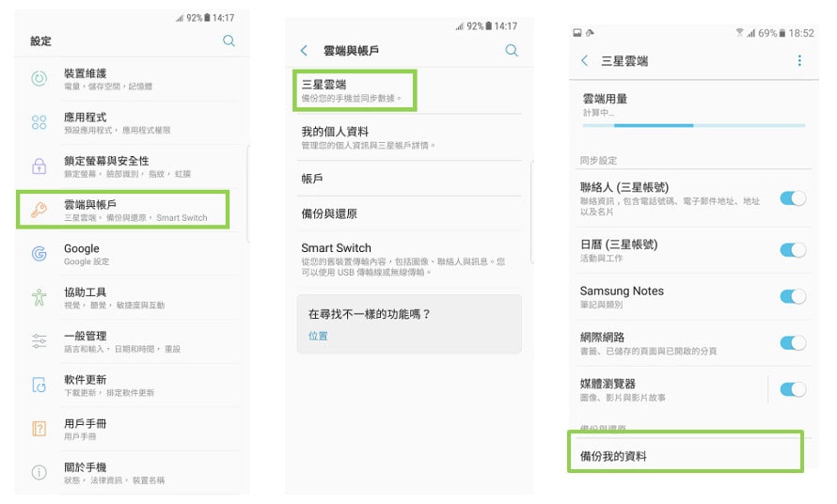837x504 pixels.
Task: Open 協助工具 settings
Action: [x=132, y=297]
